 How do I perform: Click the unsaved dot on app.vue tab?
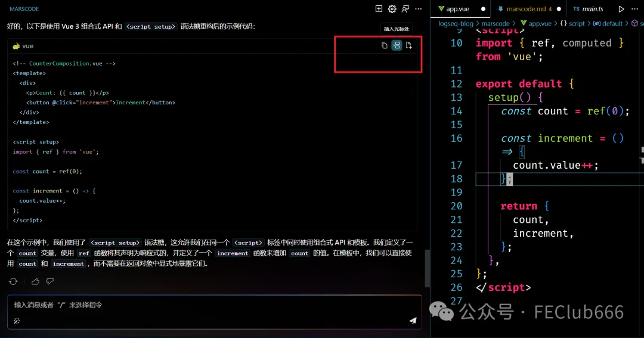click(483, 8)
